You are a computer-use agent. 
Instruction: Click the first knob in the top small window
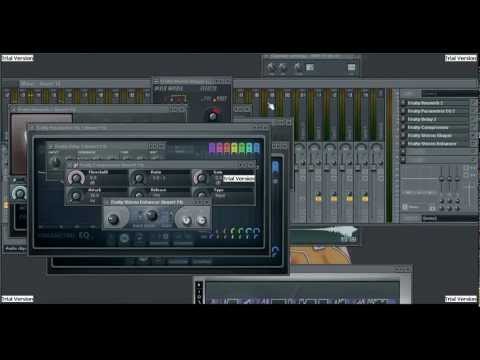point(271,68)
